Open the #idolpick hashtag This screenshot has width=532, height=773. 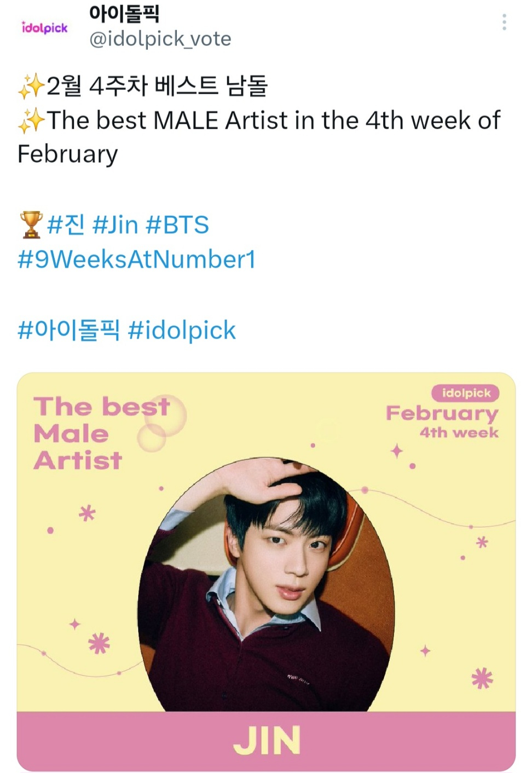[x=182, y=331]
